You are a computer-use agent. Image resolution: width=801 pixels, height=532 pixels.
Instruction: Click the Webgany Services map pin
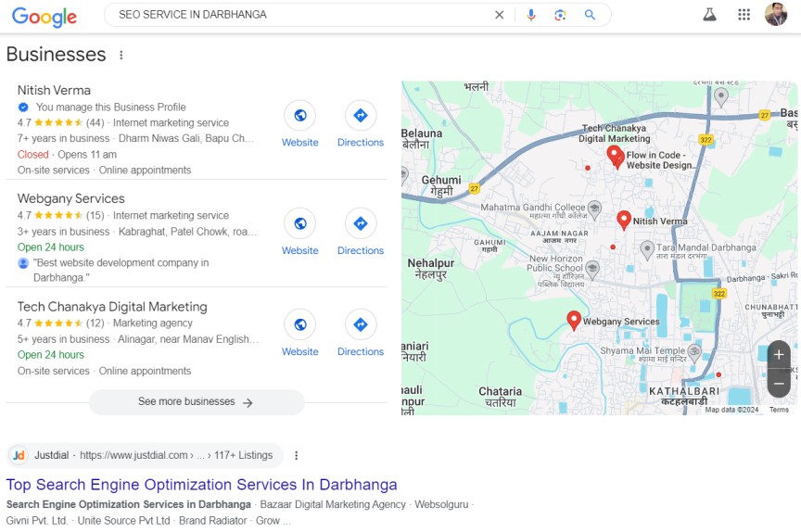574,321
